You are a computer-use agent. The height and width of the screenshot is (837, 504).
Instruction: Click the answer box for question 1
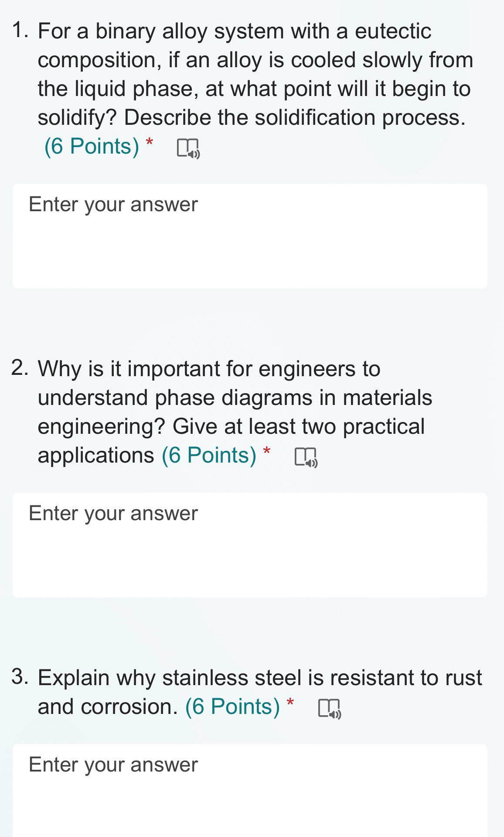tap(250, 236)
